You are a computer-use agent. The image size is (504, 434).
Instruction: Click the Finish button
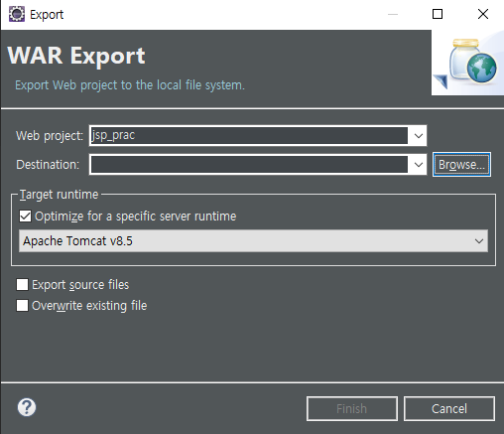pos(352,408)
